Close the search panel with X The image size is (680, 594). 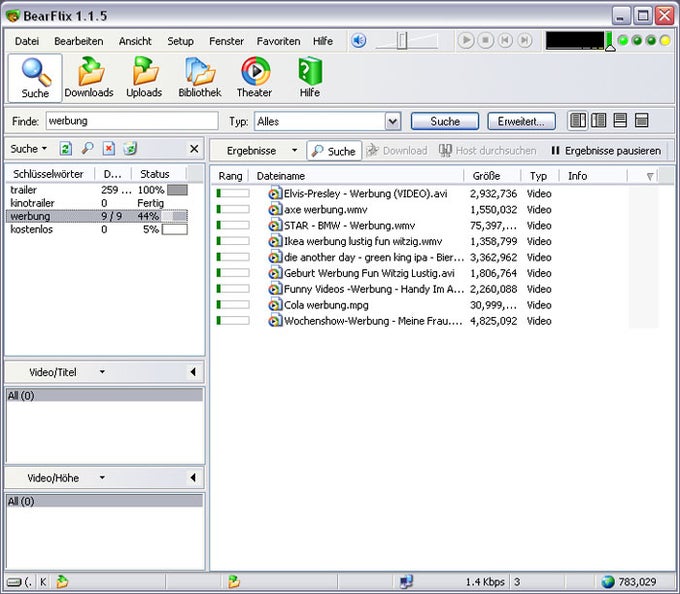(194, 149)
